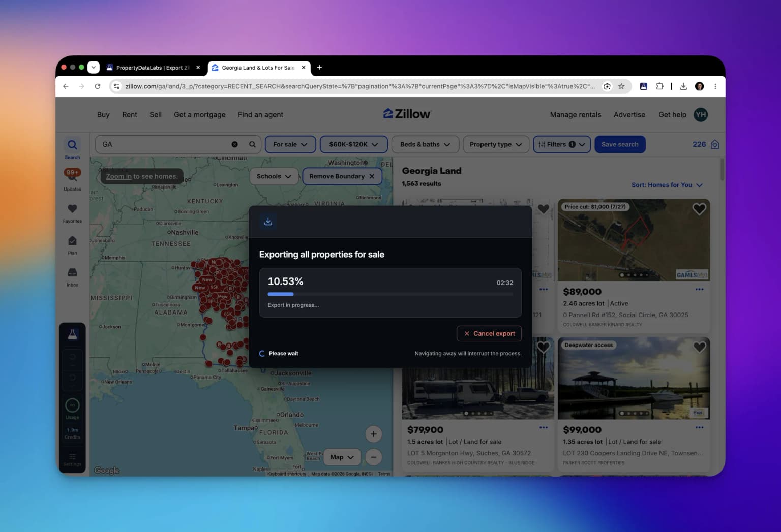Open the Buy menu
This screenshot has width=781, height=532.
pos(103,115)
